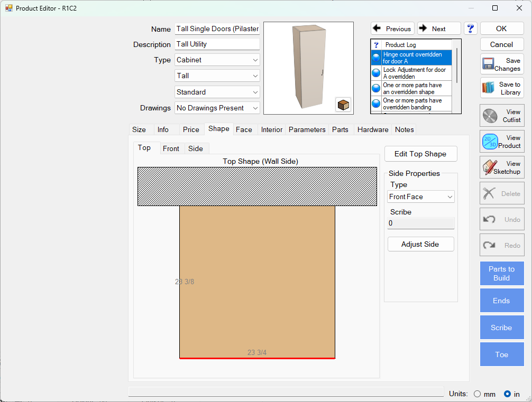Open Side Properties Type Front Face dropdown
Viewport: 532px width, 402px height.
[x=421, y=197]
